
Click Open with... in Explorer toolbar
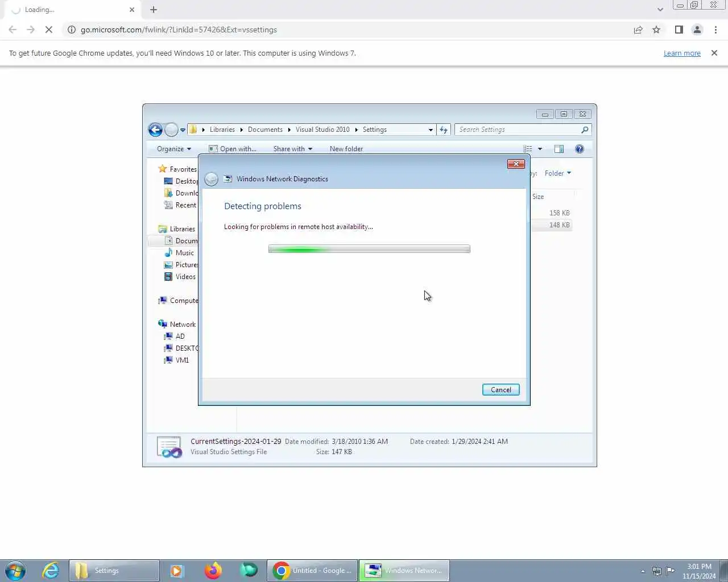233,149
